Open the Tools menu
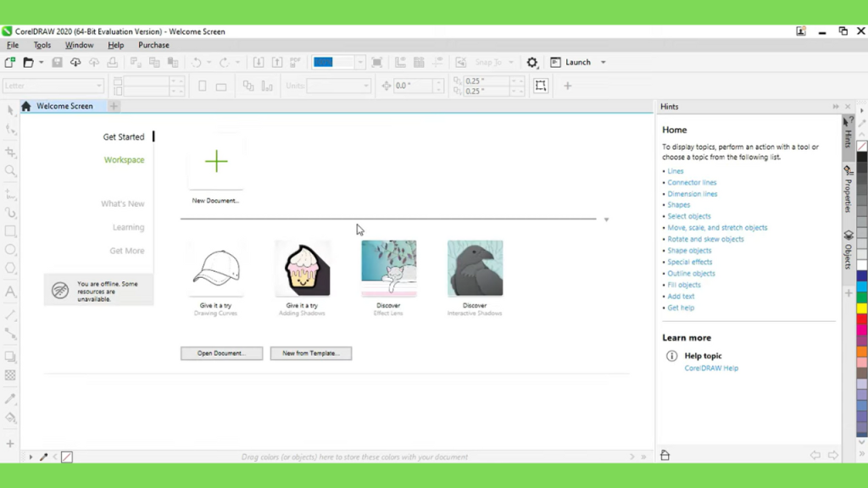Viewport: 868px width, 488px height. tap(42, 45)
